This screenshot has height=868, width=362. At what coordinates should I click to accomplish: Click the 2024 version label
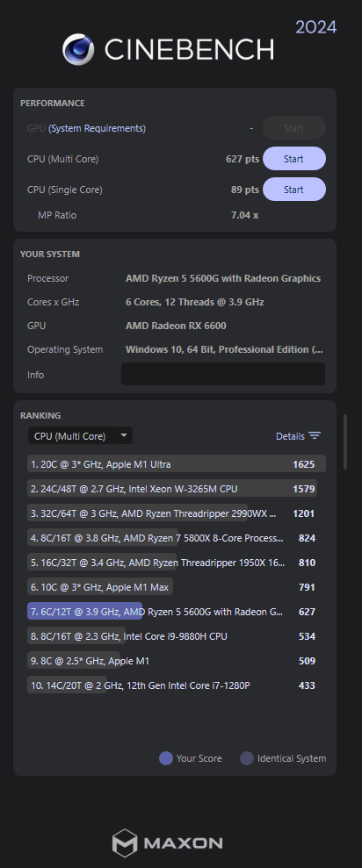[x=316, y=26]
